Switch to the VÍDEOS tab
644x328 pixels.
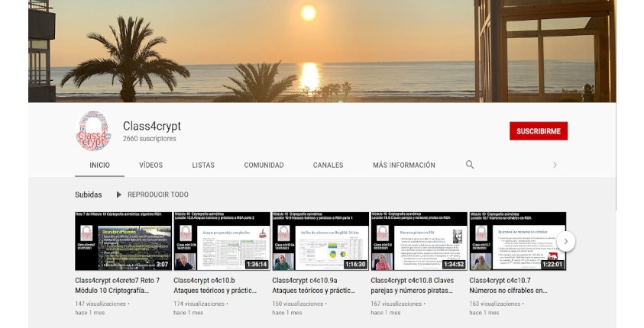click(150, 165)
